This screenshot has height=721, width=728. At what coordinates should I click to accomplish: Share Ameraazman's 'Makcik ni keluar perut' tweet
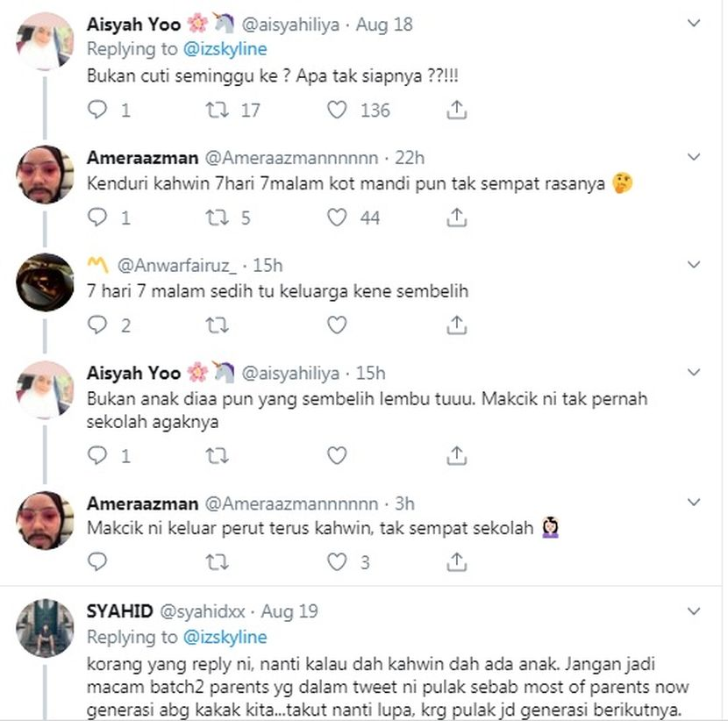[456, 561]
